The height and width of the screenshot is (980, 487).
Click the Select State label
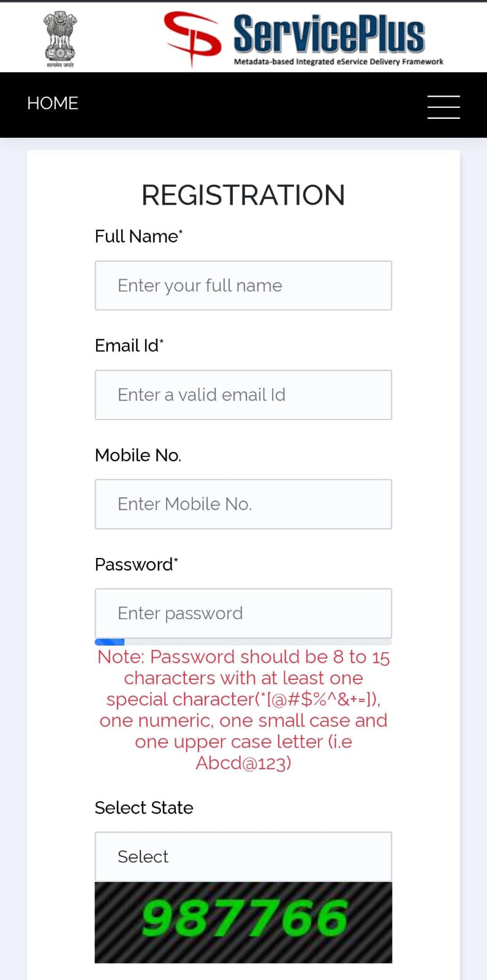144,807
